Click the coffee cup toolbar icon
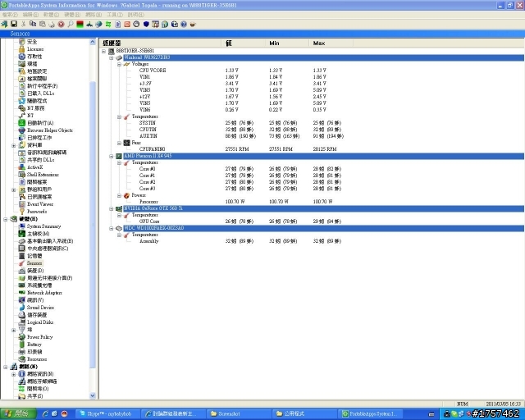The height and width of the screenshot is (420, 525). (x=193, y=24)
